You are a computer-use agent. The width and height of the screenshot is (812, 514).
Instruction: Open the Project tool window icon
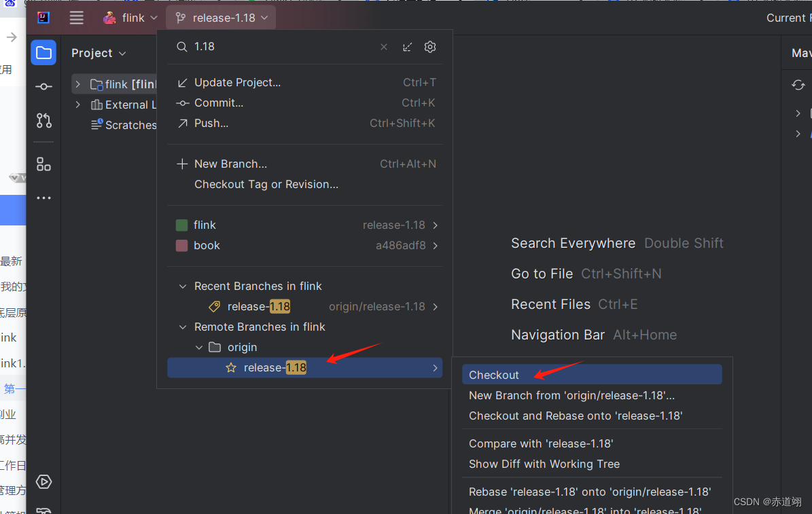pos(43,53)
